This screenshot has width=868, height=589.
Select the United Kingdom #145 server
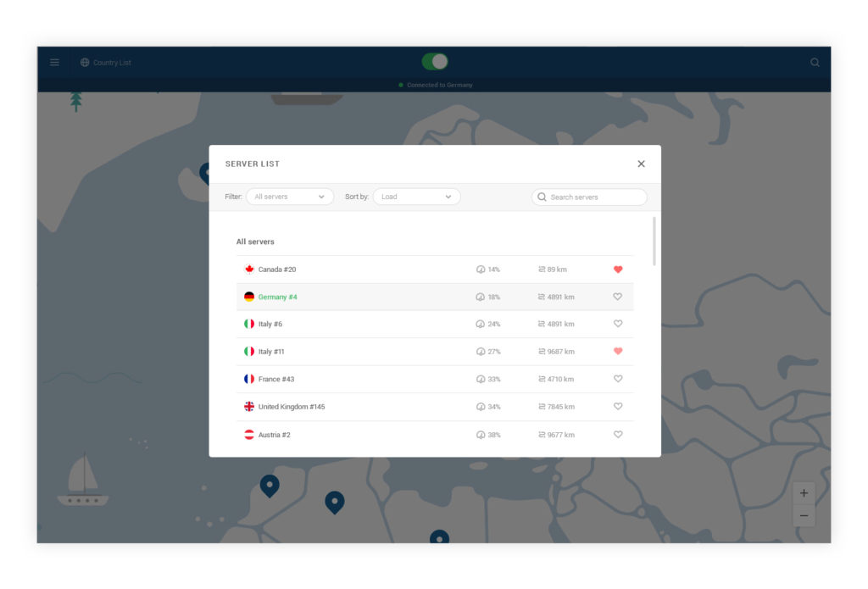[x=435, y=407]
